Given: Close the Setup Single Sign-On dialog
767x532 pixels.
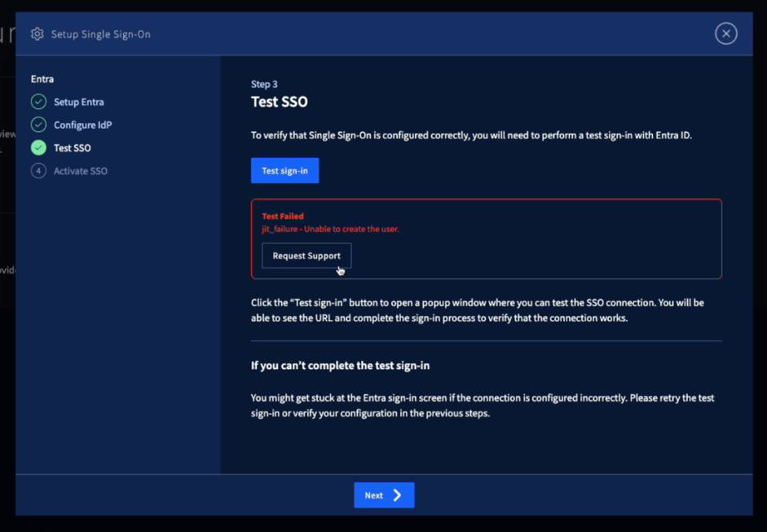Looking at the screenshot, I should click(x=726, y=33).
